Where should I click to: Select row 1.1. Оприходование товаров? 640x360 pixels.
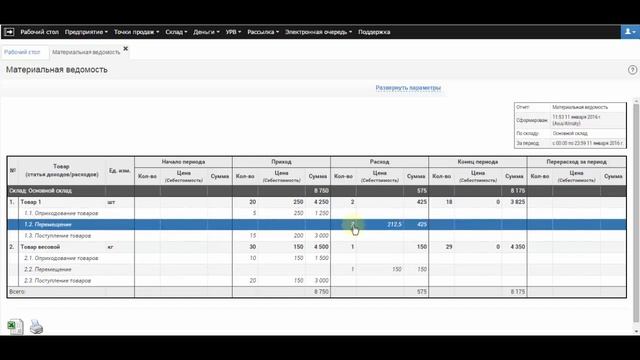317,213
